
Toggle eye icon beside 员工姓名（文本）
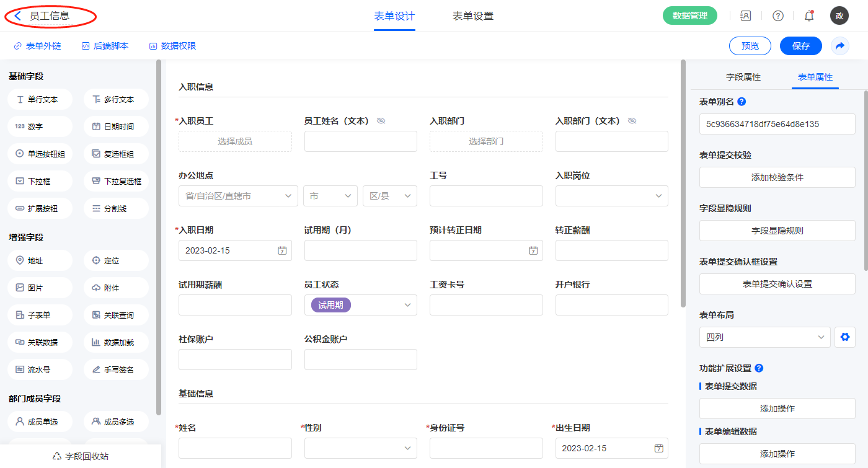pos(381,121)
